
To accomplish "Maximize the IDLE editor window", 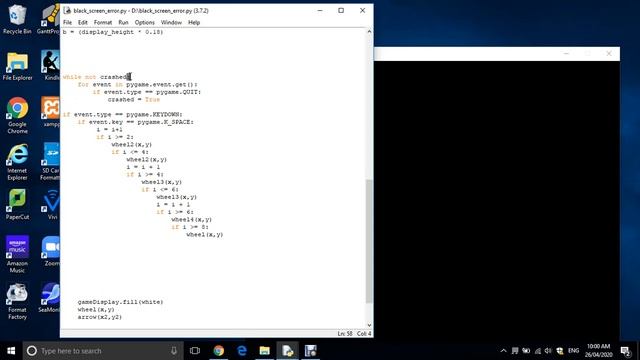I will (x=341, y=11).
